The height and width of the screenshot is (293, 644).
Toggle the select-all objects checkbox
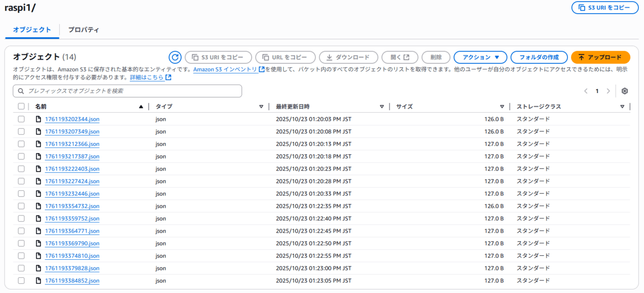[x=21, y=107]
